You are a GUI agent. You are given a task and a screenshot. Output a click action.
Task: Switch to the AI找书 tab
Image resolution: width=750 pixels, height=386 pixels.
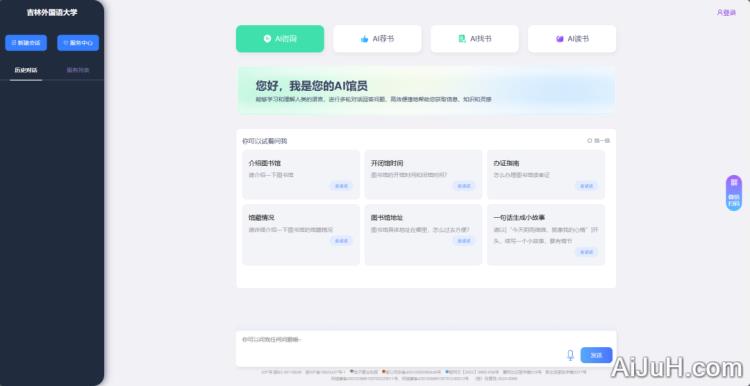(x=474, y=39)
